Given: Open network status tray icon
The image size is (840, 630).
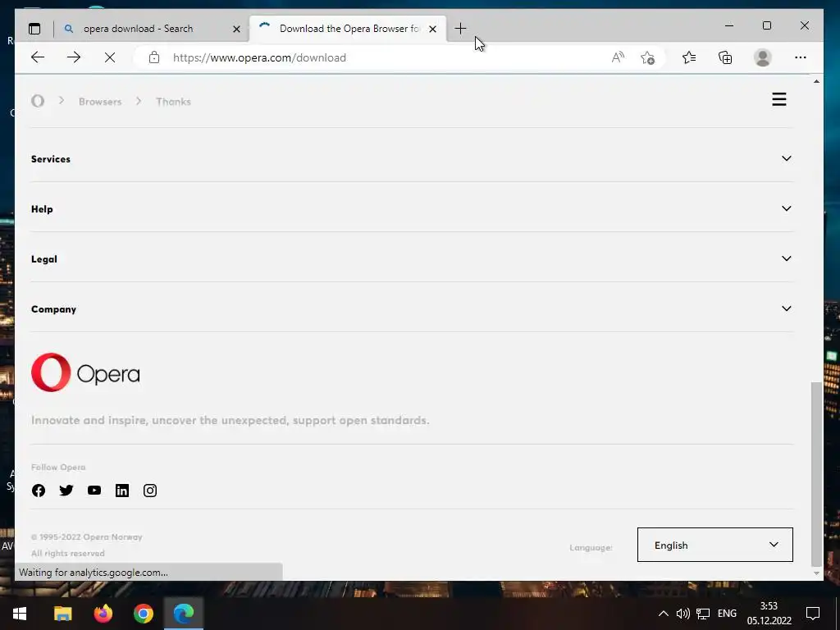Looking at the screenshot, I should (703, 614).
